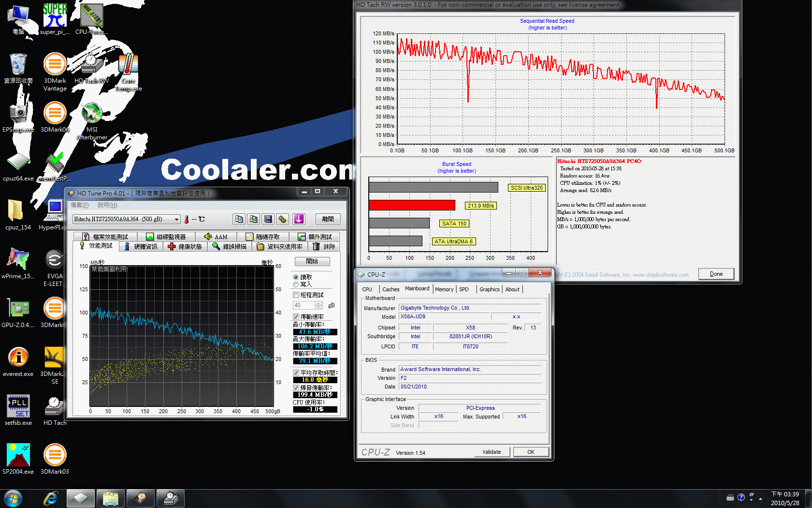Screen dimensions: 812x508
Task: Toggle the average access time checkbox
Action: [296, 373]
